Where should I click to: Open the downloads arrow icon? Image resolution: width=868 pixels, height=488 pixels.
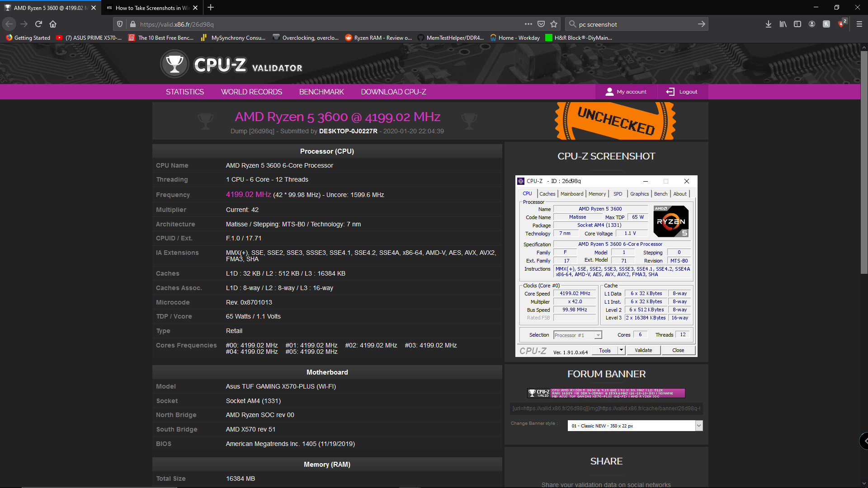[x=768, y=24]
